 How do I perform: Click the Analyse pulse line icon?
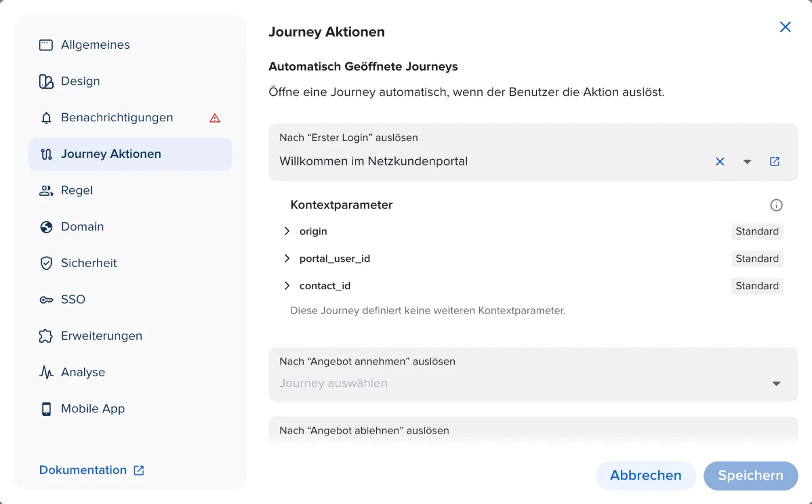46,373
